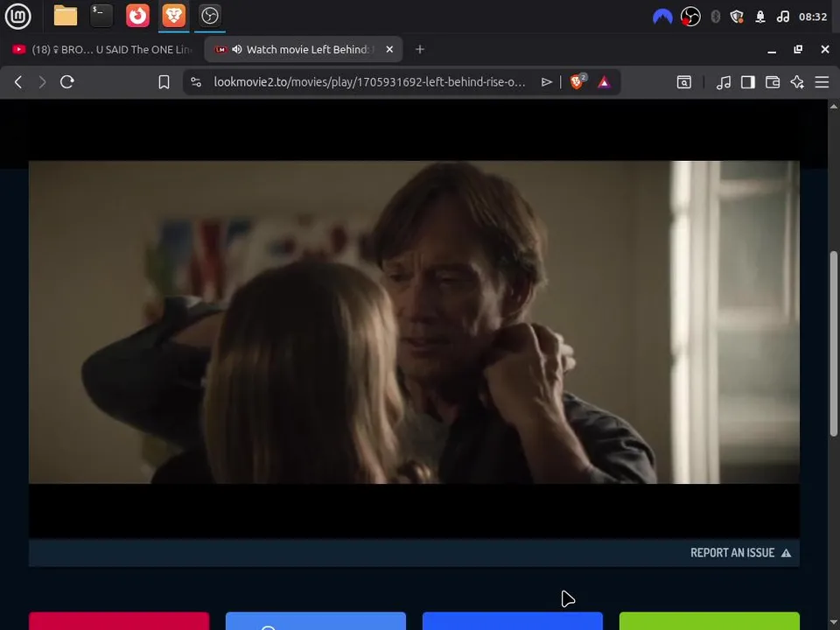View site settings icon in address bar
The image size is (840, 630).
[x=196, y=82]
